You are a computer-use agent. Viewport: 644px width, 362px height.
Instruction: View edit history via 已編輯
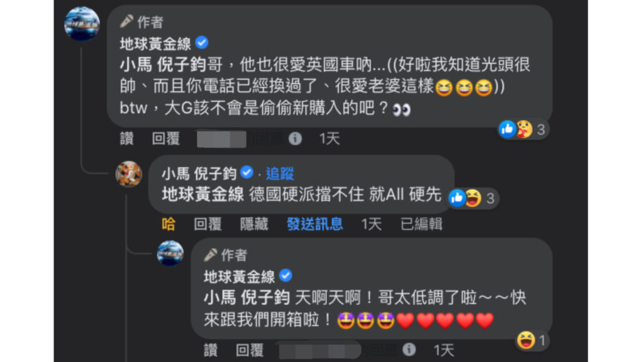click(x=421, y=224)
